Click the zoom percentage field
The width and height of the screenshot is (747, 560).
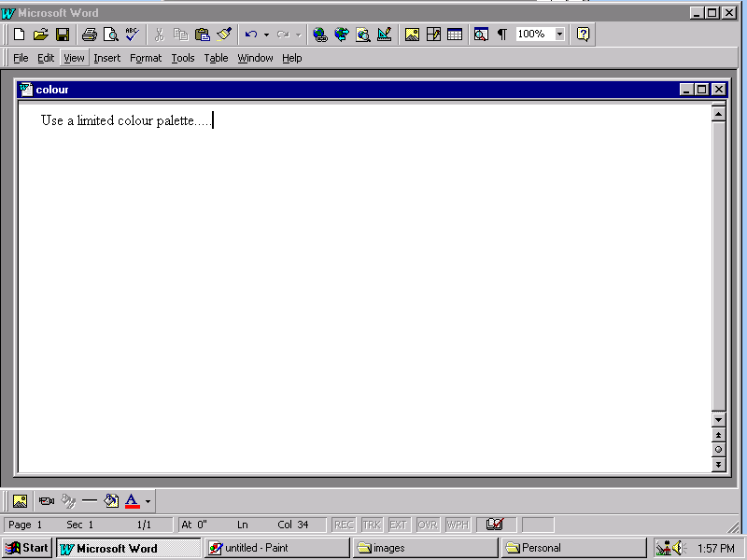535,35
